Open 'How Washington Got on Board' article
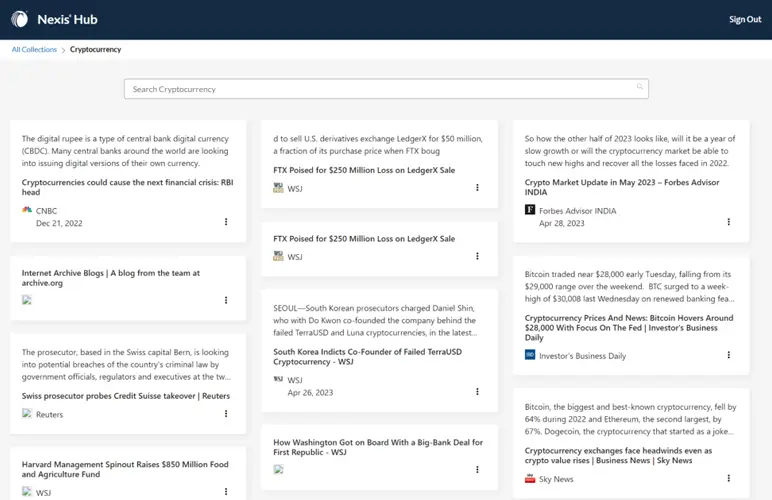The width and height of the screenshot is (772, 500). point(378,447)
